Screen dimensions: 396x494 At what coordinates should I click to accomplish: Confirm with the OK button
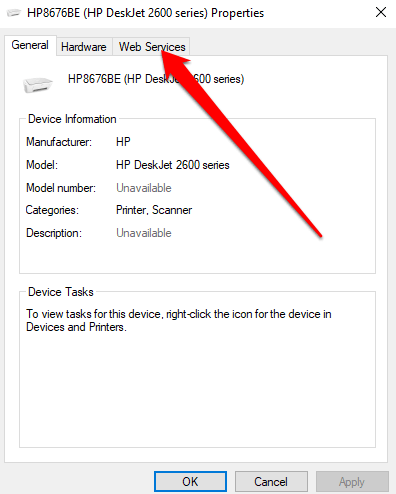point(190,482)
